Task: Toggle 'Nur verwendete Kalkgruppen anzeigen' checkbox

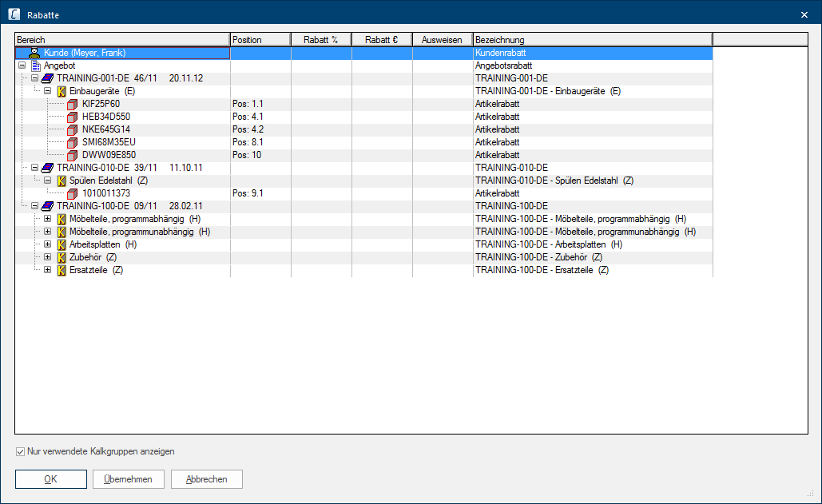Action: (x=21, y=452)
